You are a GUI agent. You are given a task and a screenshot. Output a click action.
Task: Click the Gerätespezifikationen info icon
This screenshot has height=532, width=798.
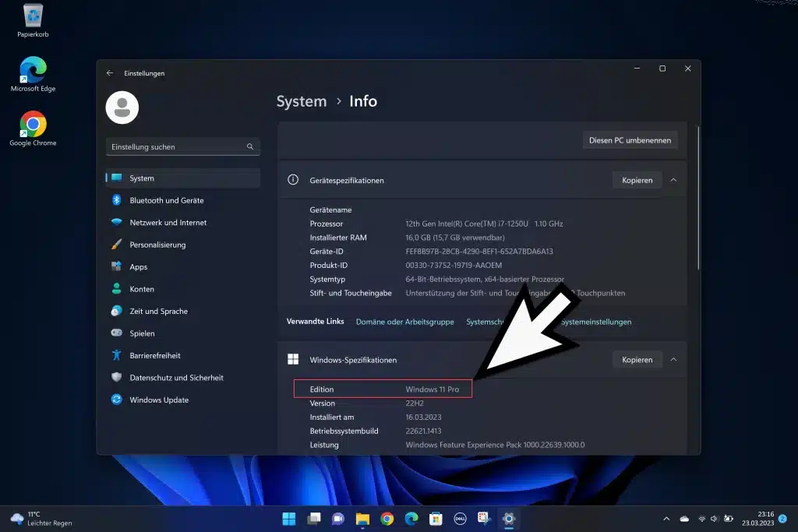293,179
